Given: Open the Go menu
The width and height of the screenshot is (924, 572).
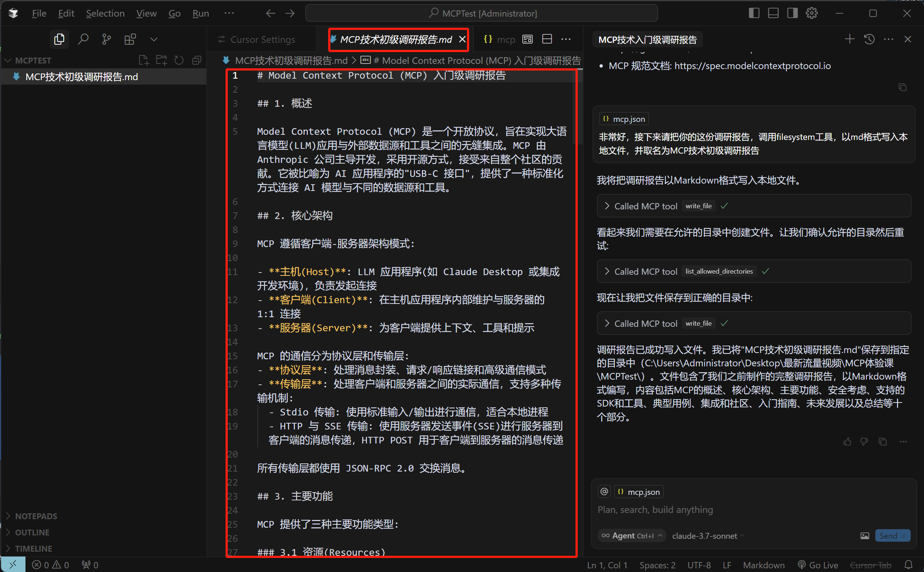Looking at the screenshot, I should tap(174, 13).
